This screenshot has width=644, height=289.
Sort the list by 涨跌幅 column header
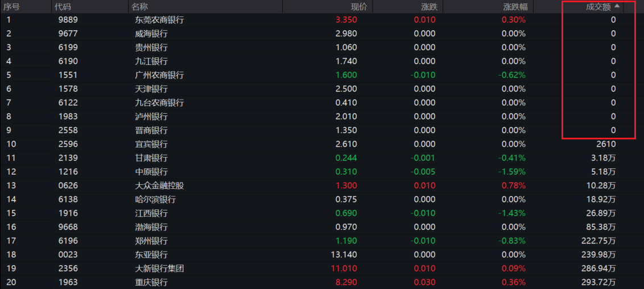coord(515,6)
